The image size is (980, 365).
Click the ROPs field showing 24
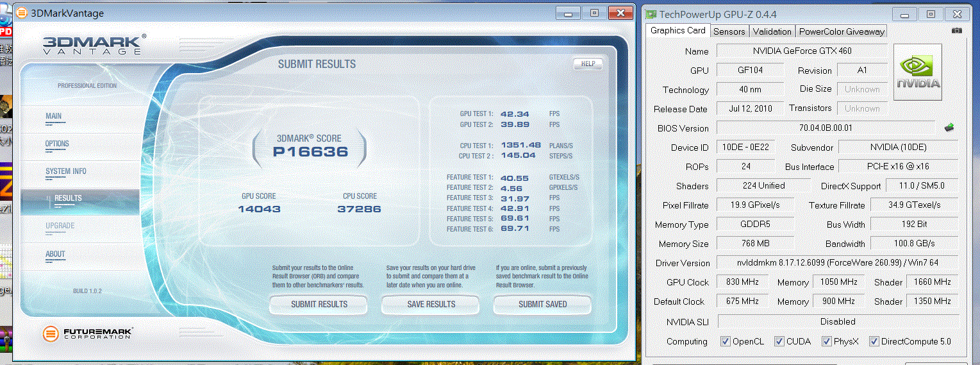(x=745, y=166)
